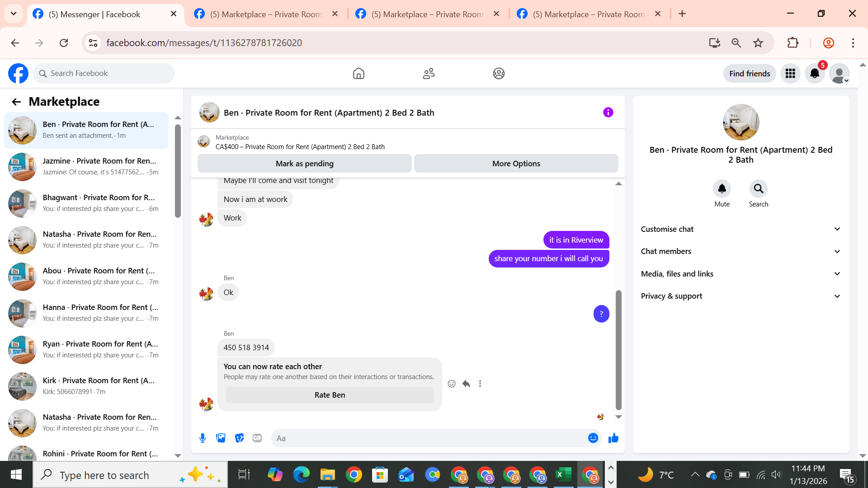Expand Chat members section
Viewport: 868px width, 488px height.
coord(741,251)
